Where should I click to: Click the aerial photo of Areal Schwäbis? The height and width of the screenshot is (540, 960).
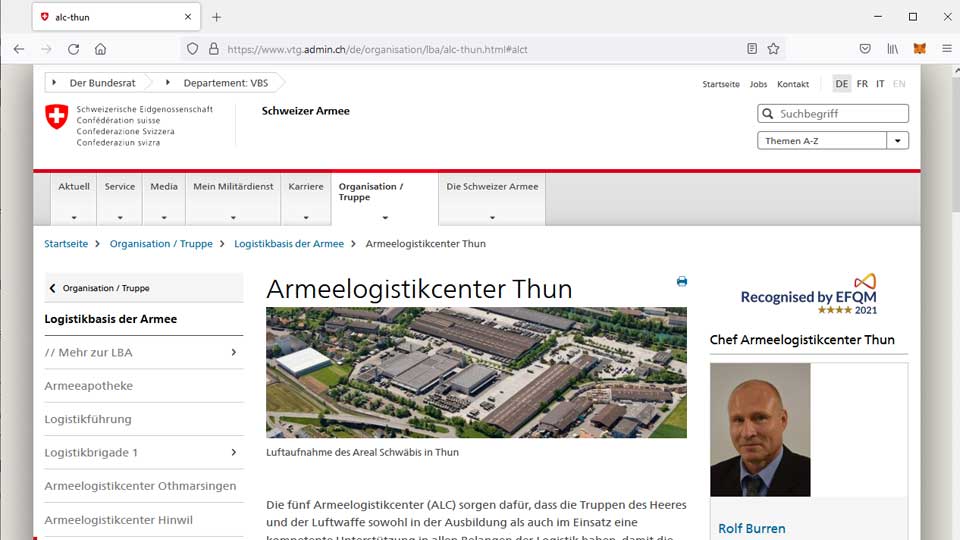(476, 372)
